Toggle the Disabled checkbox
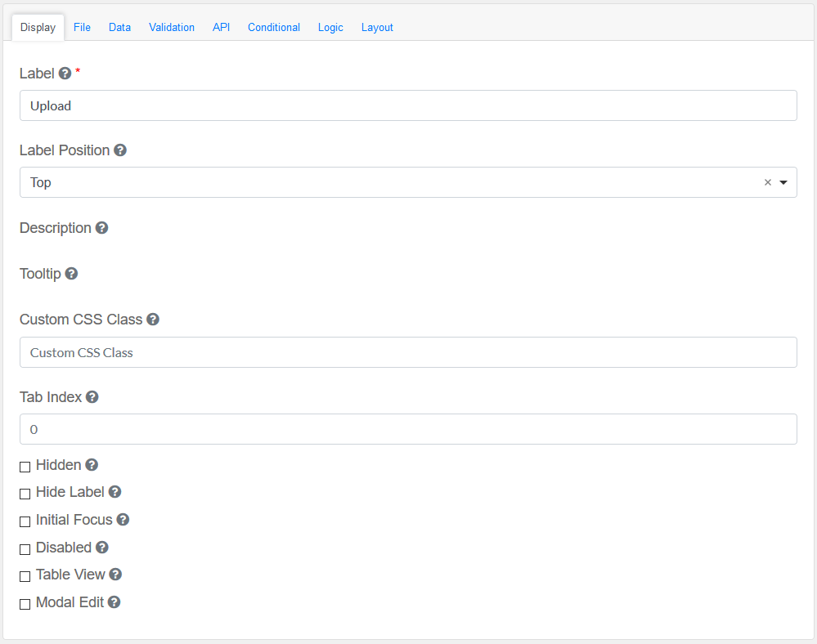This screenshot has height=644, width=817. pyautogui.click(x=25, y=549)
